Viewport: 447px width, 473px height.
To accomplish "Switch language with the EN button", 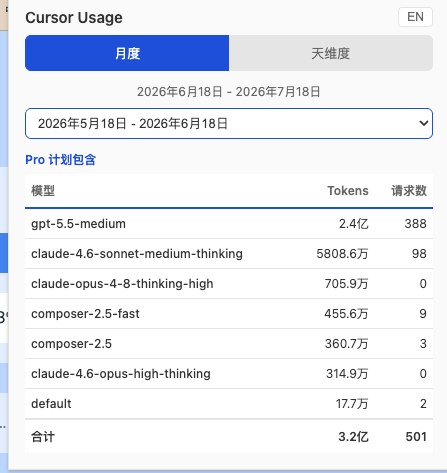I will [415, 17].
